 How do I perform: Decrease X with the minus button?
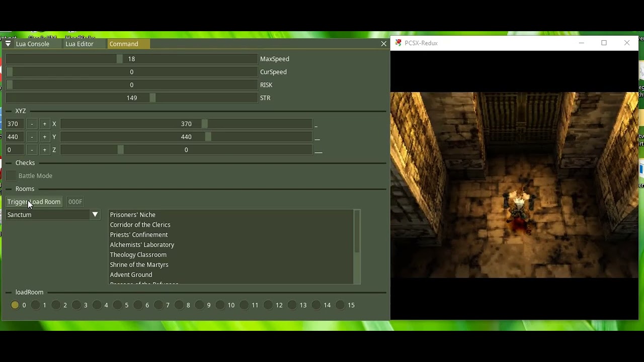coord(32,124)
